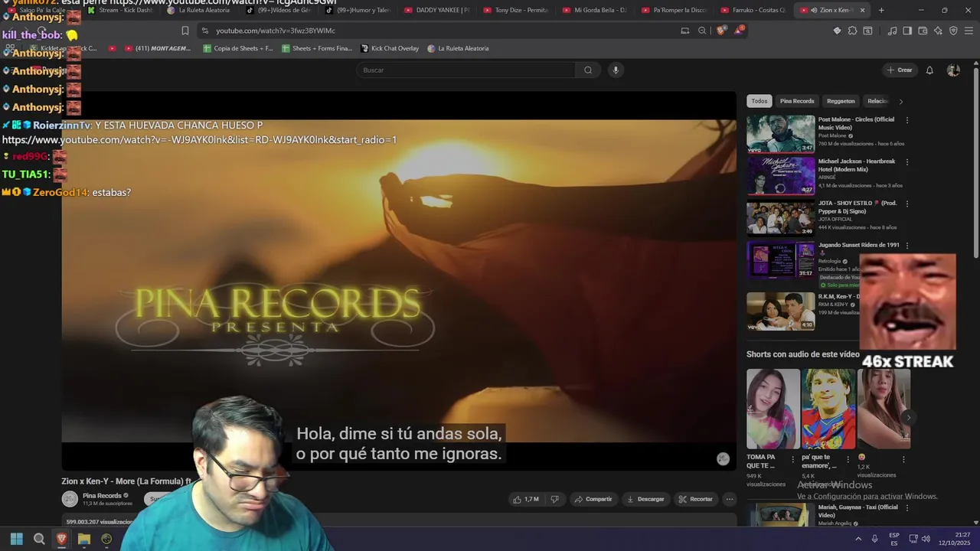Open the browser hamburger main menu
This screenshot has width=980, height=551.
pos(969,31)
